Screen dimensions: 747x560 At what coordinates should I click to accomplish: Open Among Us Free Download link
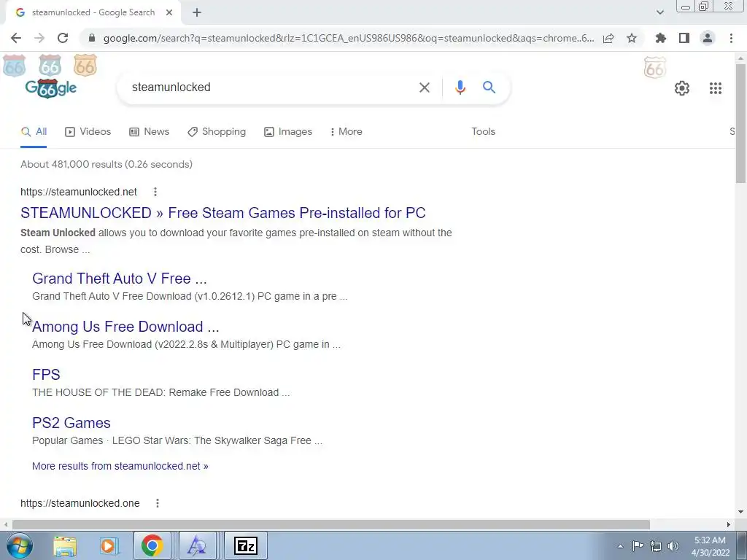point(125,327)
